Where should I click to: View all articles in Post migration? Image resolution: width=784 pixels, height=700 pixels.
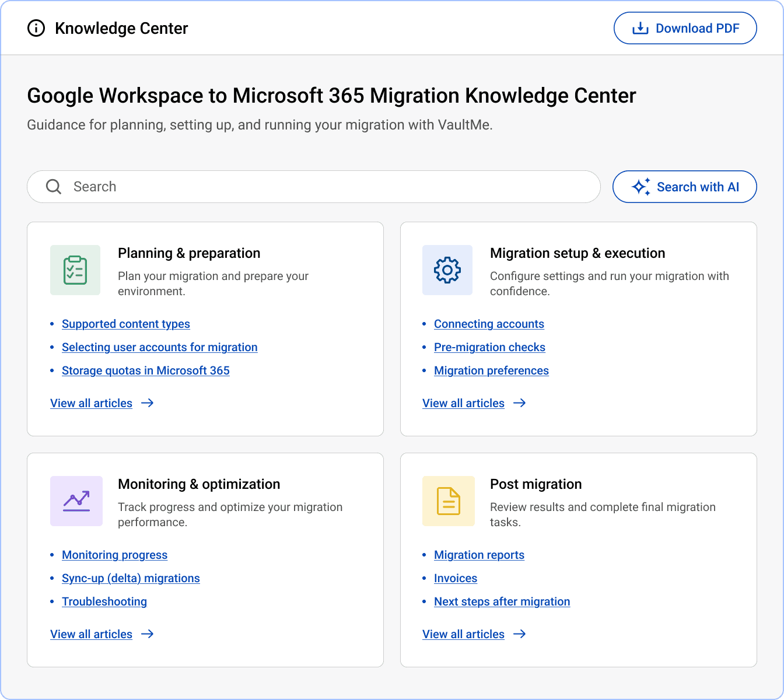coord(464,634)
